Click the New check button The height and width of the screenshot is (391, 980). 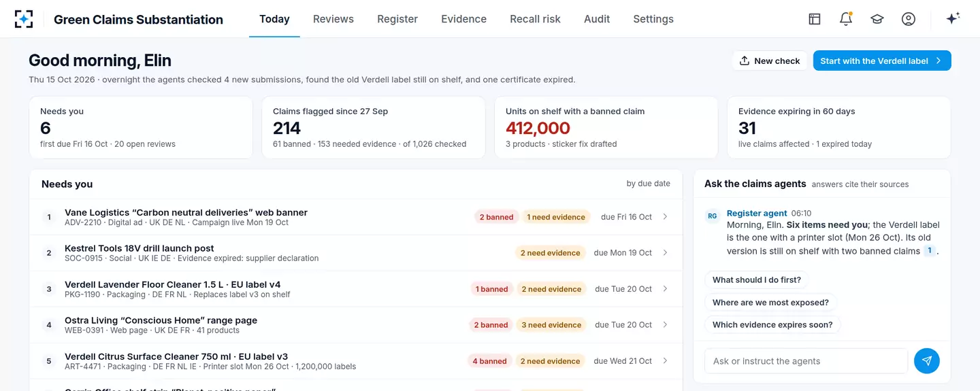click(770, 61)
